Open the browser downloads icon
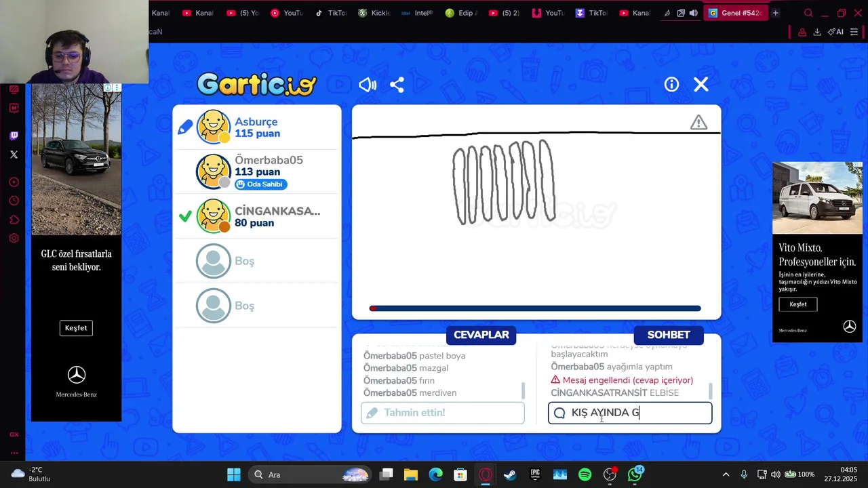 click(817, 32)
